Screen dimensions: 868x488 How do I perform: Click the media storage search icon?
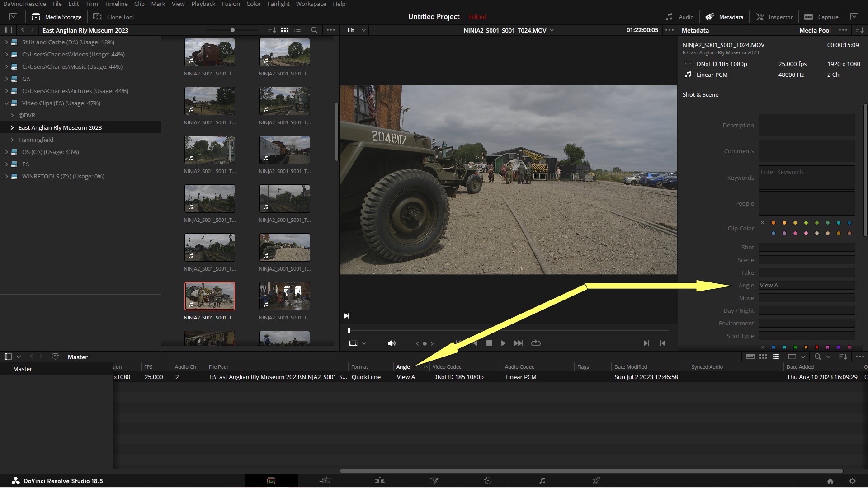(314, 30)
